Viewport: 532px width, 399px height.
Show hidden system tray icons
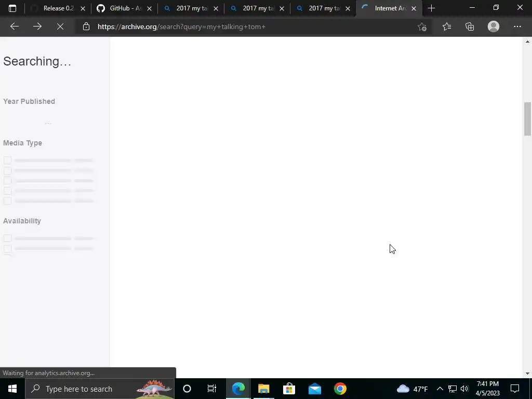[440, 389]
